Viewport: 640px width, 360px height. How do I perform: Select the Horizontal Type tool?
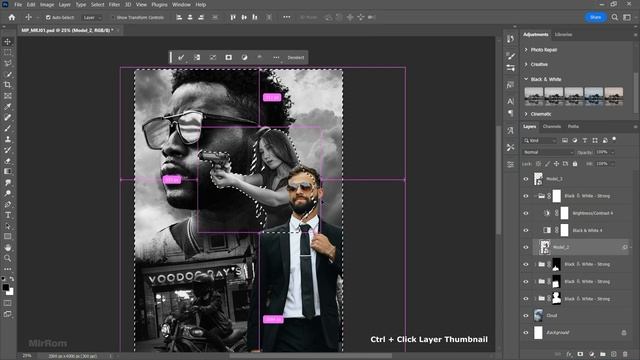[7, 215]
